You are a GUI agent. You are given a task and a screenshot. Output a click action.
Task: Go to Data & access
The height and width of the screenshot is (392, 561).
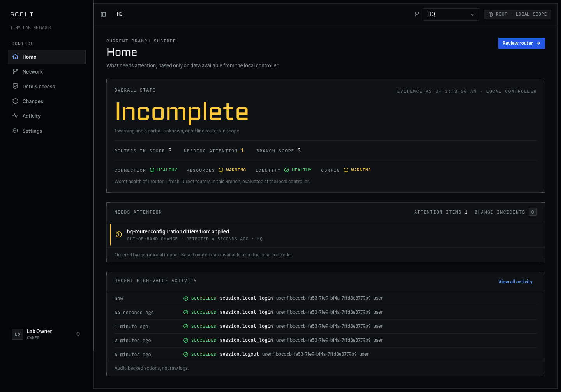[47, 87]
